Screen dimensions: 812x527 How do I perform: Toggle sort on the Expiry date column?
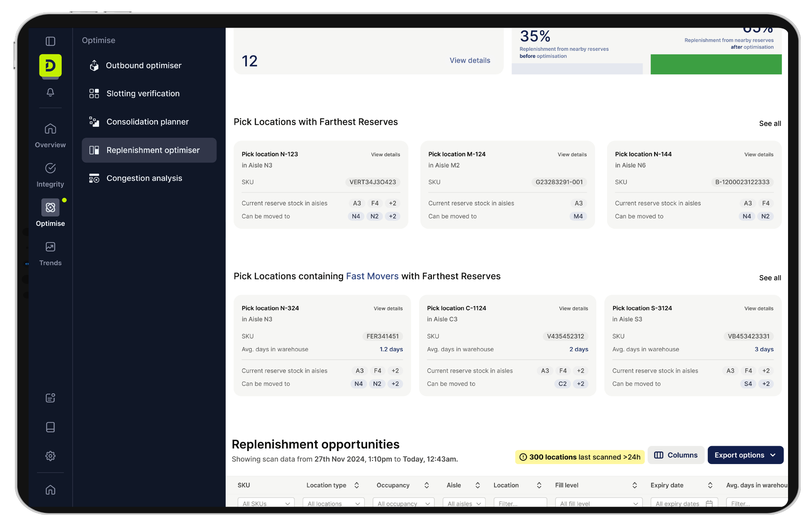click(710, 485)
